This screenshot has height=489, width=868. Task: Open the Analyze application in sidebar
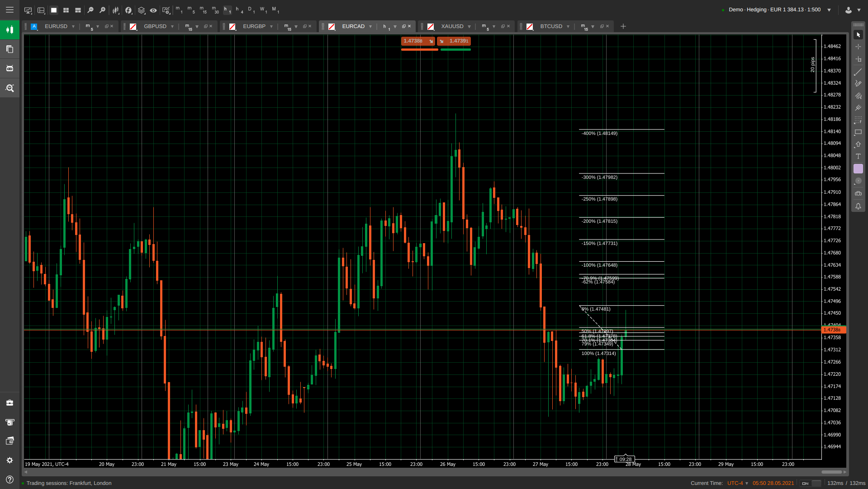click(9, 88)
